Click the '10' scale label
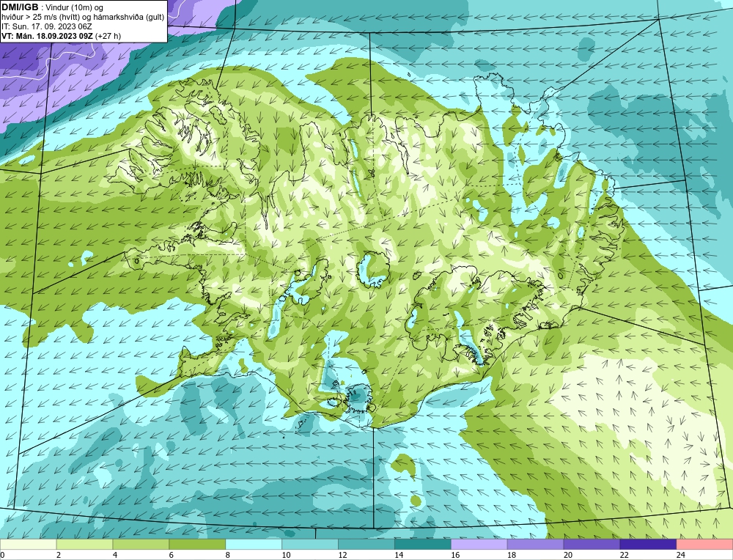Screen dimensions: 733x560 coord(286,555)
